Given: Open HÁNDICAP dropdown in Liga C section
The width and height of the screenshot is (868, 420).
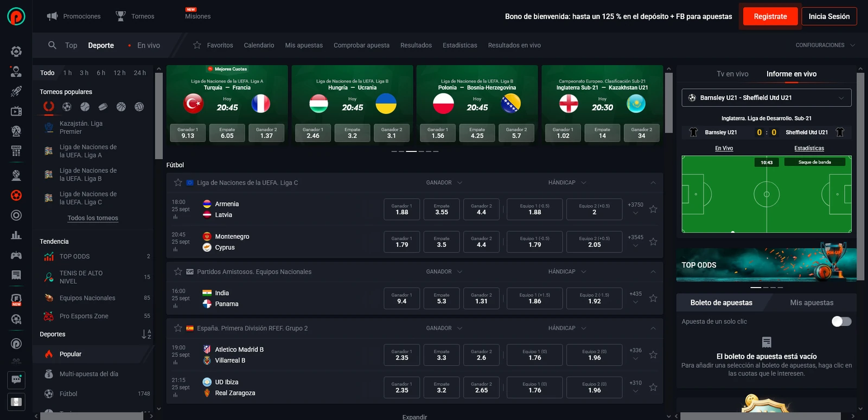Looking at the screenshot, I should coord(567,182).
